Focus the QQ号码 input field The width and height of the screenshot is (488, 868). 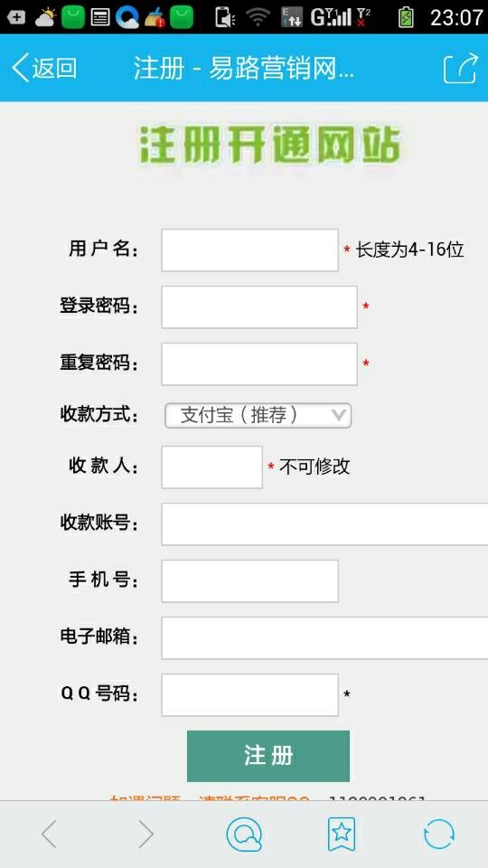click(x=250, y=695)
